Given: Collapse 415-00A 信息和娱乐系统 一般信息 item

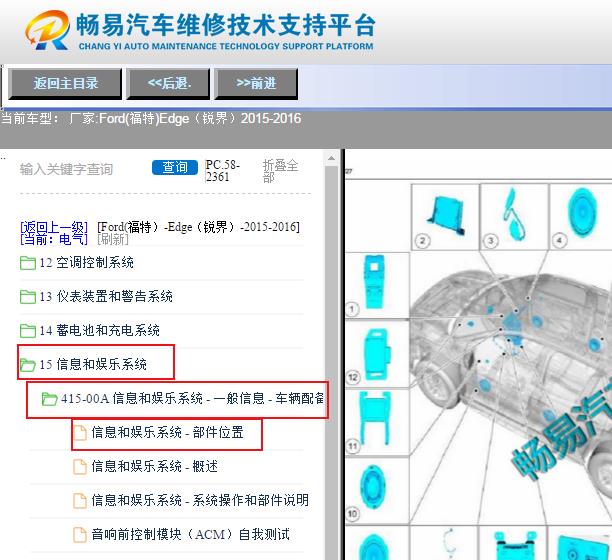Looking at the screenshot, I should 192,398.
